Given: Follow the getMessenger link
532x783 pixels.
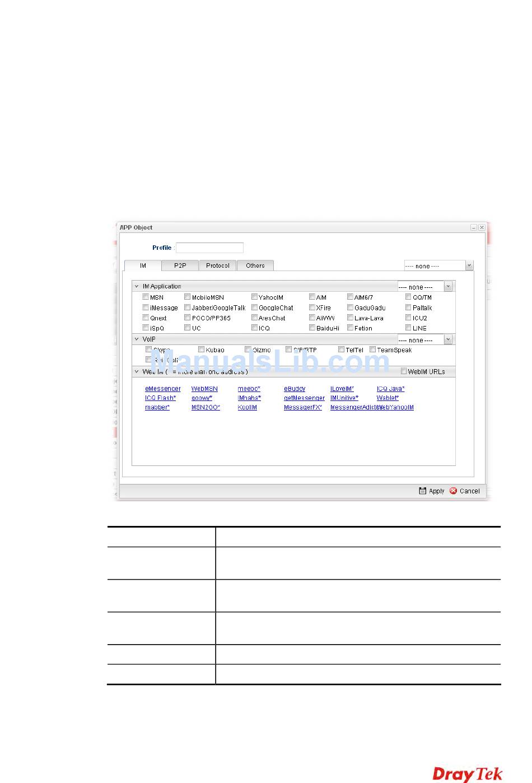Looking at the screenshot, I should (304, 398).
